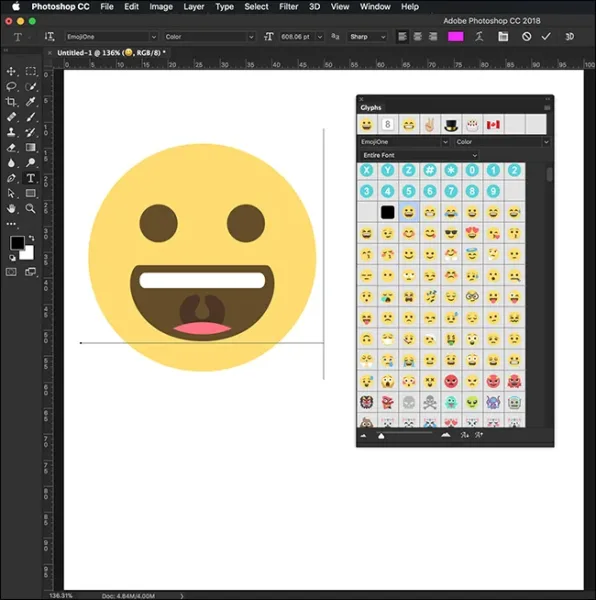Open the Create warped text option
Image resolution: width=596 pixels, height=600 pixels.
click(x=479, y=37)
